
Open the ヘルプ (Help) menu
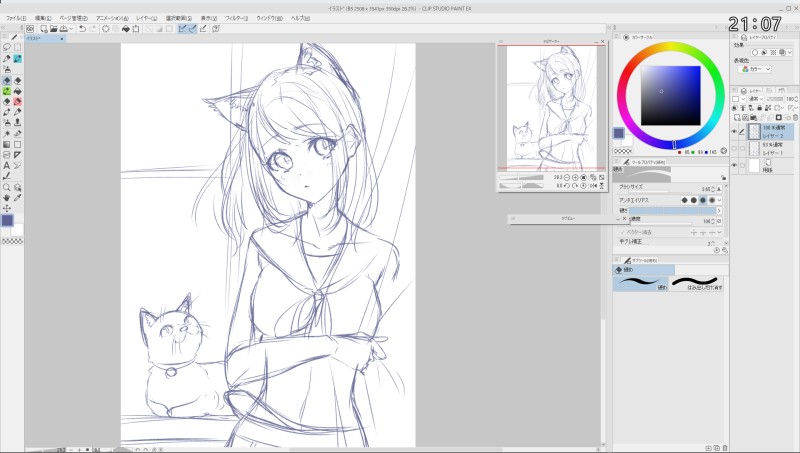(x=300, y=18)
